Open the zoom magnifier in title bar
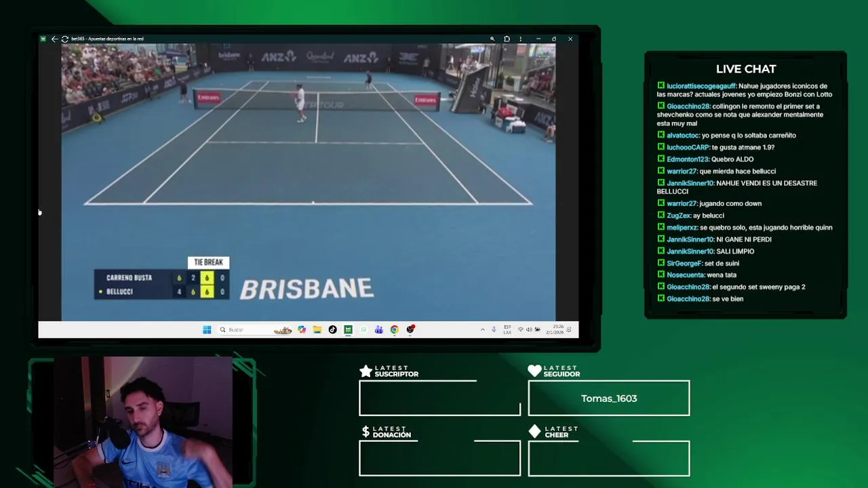Viewport: 868px width, 488px height. (492, 39)
